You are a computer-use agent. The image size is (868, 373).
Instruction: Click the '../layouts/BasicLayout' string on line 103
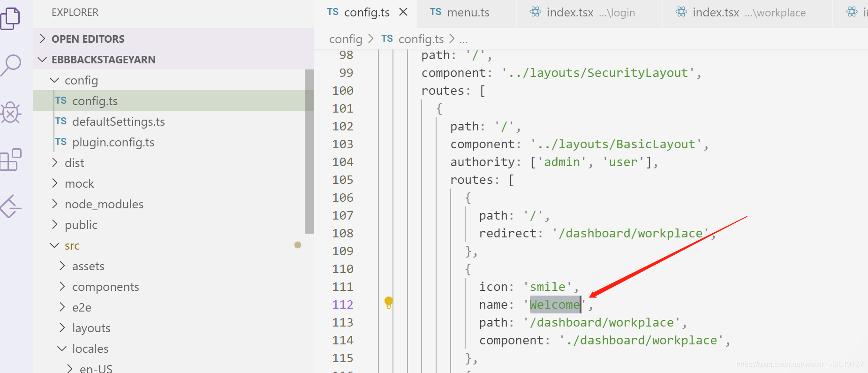pos(616,144)
